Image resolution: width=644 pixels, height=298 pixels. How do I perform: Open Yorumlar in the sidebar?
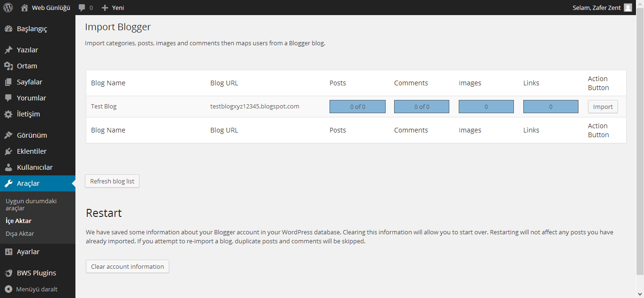pos(38,98)
